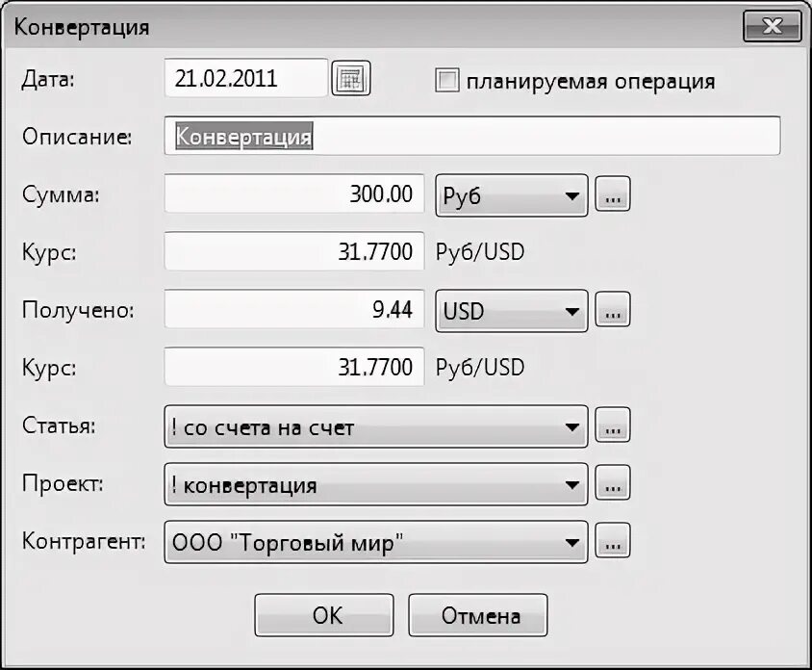Click the ellipsis button beside Проект
812x670 pixels.
coord(613,482)
